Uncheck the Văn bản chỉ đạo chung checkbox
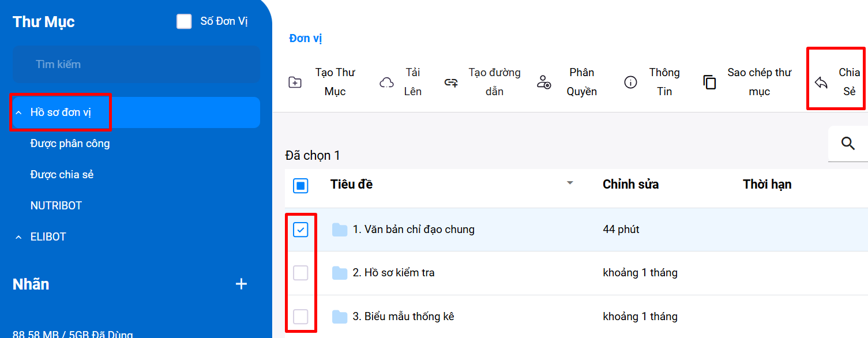868x338 pixels. tap(300, 230)
